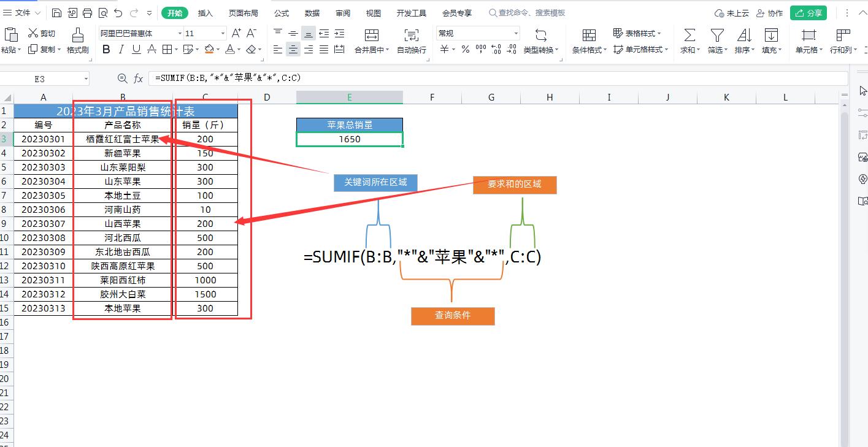
Task: Insert function using the fx icon
Action: pos(139,78)
